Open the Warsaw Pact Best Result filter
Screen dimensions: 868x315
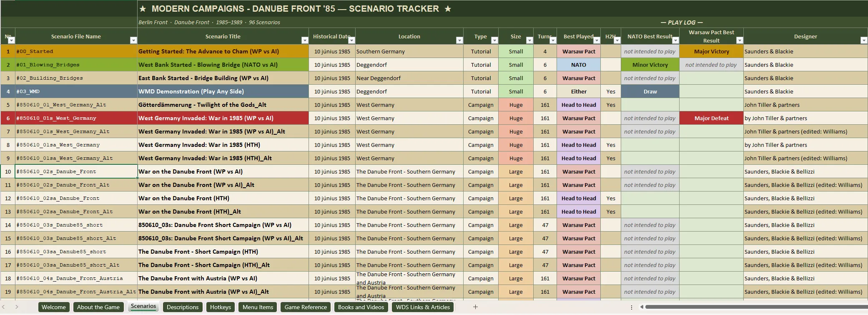pyautogui.click(x=740, y=40)
